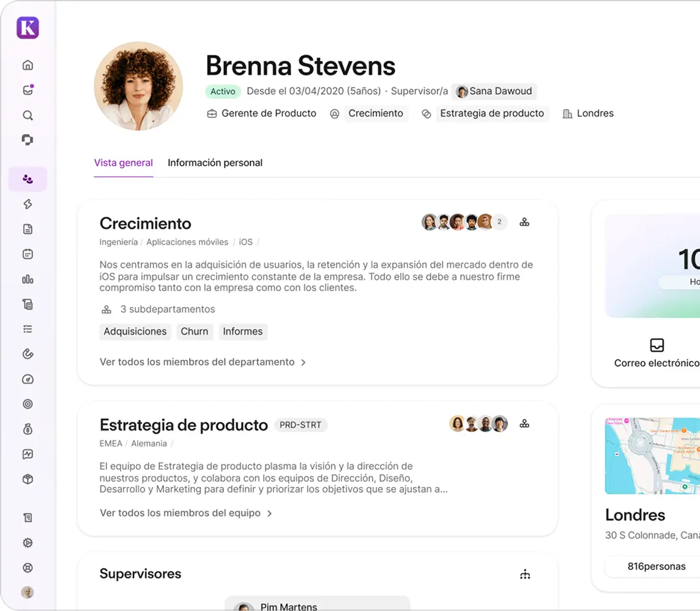
Task: Click the Activo status badge
Action: pyautogui.click(x=223, y=92)
